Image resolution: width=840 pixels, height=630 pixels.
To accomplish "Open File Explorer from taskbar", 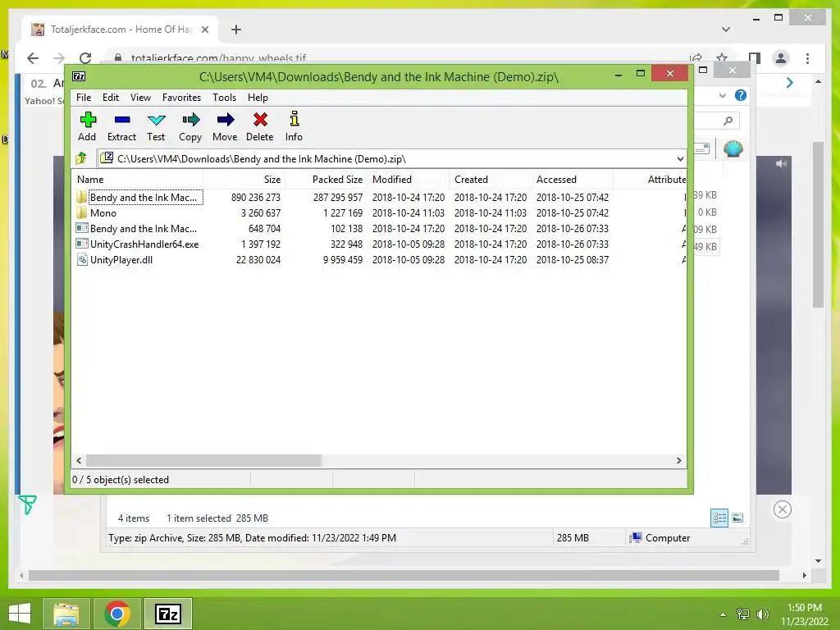I will [66, 614].
